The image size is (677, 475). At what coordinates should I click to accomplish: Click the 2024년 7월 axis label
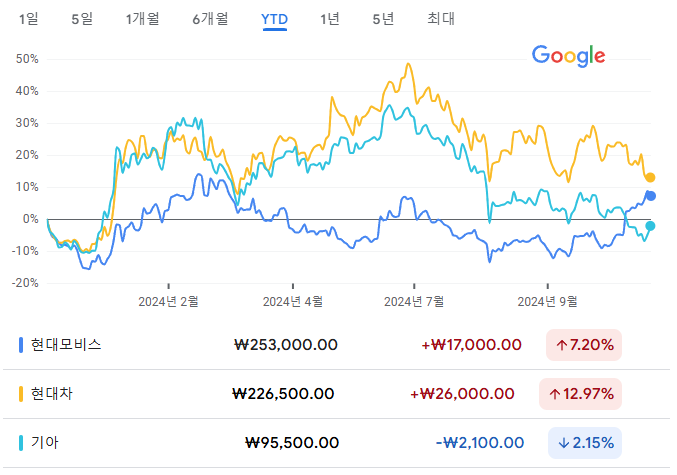414,301
